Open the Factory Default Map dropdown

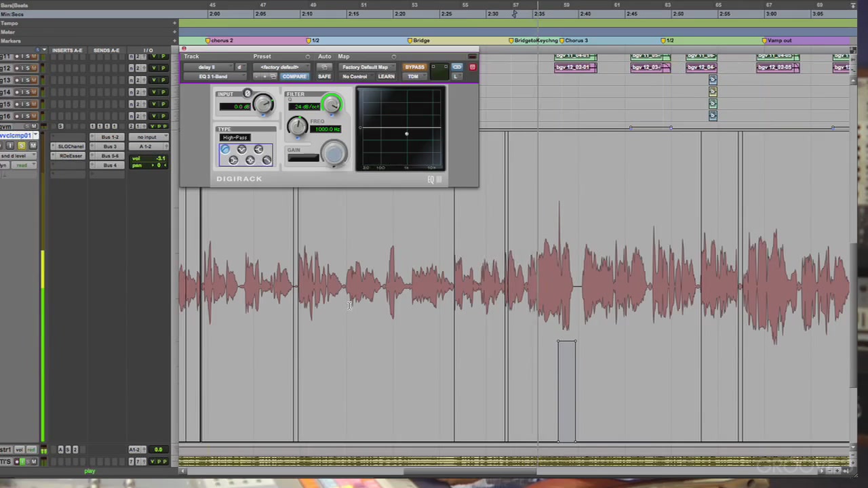click(367, 67)
